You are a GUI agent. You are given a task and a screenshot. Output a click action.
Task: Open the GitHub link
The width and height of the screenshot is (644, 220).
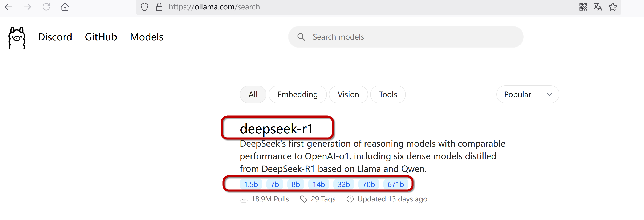[101, 37]
